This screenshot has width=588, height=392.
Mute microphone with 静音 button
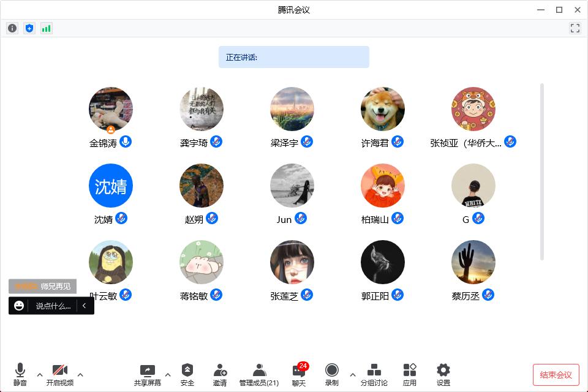[20, 374]
